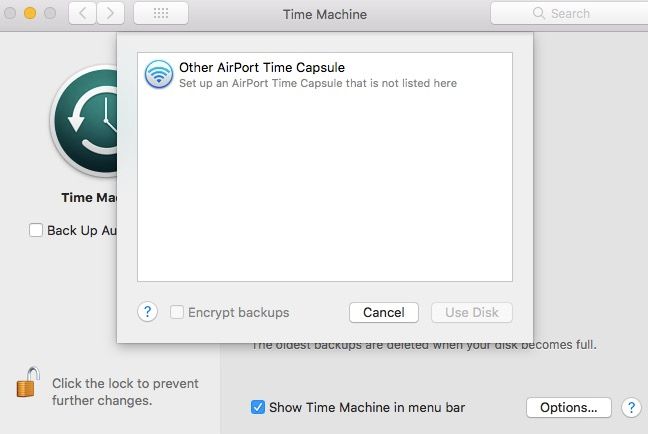Select the 'Other AirPort Time Capsule' row title
648x434 pixels.
click(x=262, y=67)
